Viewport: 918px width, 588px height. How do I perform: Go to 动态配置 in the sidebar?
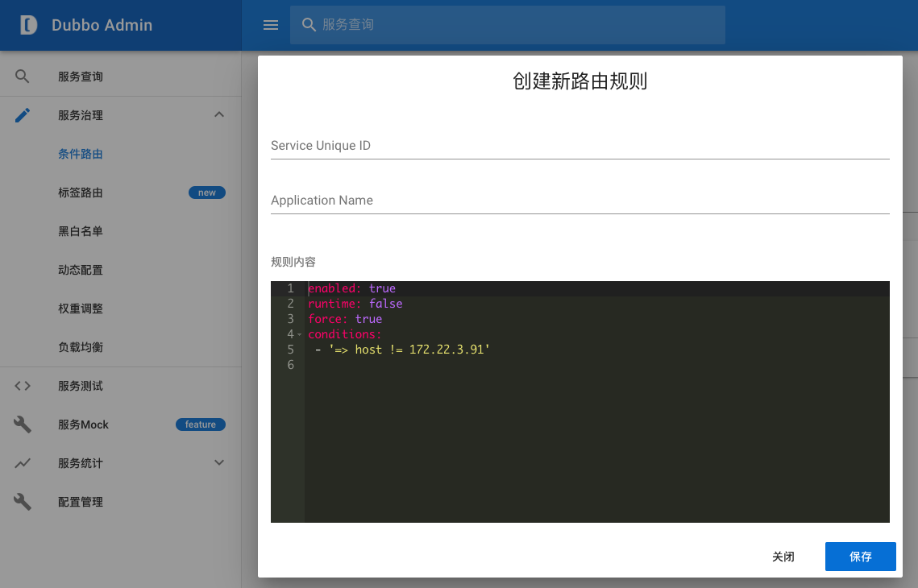81,270
